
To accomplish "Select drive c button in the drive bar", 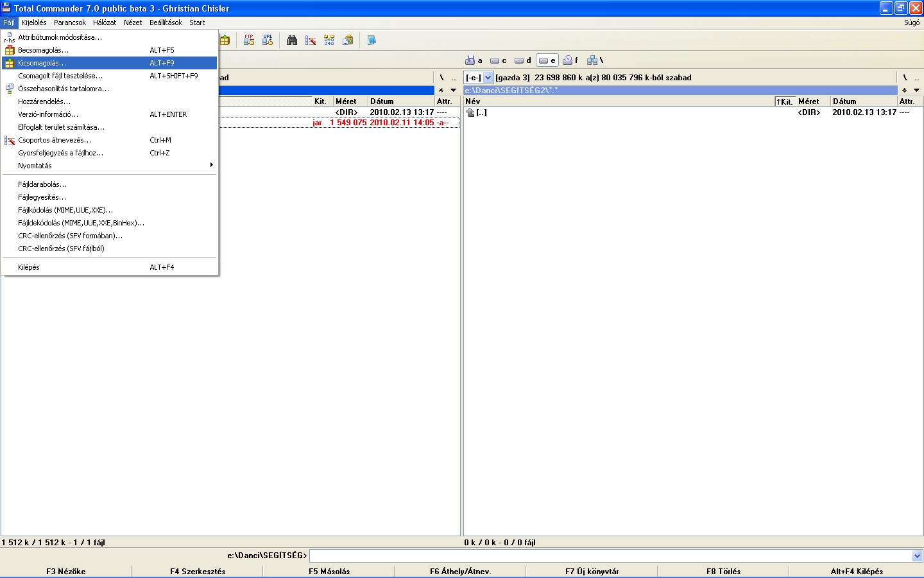I will [x=498, y=60].
